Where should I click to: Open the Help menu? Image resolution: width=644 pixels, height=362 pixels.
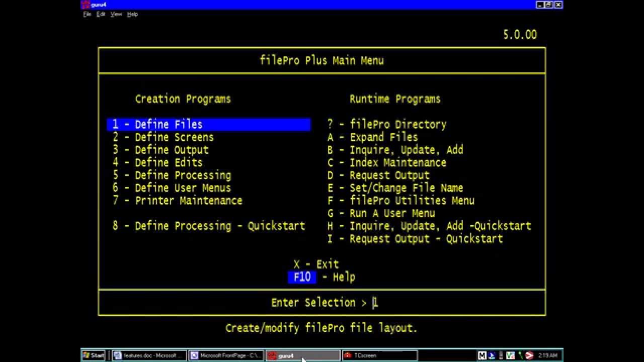point(132,15)
